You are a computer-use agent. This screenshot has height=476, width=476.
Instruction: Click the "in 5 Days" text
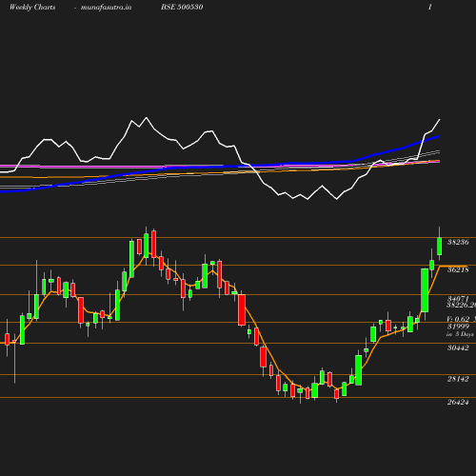click(460, 334)
